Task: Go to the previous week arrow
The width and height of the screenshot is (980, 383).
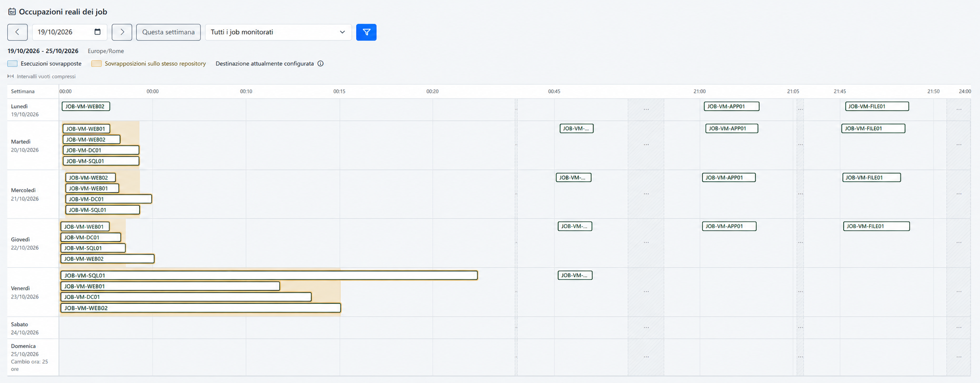Action: pos(18,32)
